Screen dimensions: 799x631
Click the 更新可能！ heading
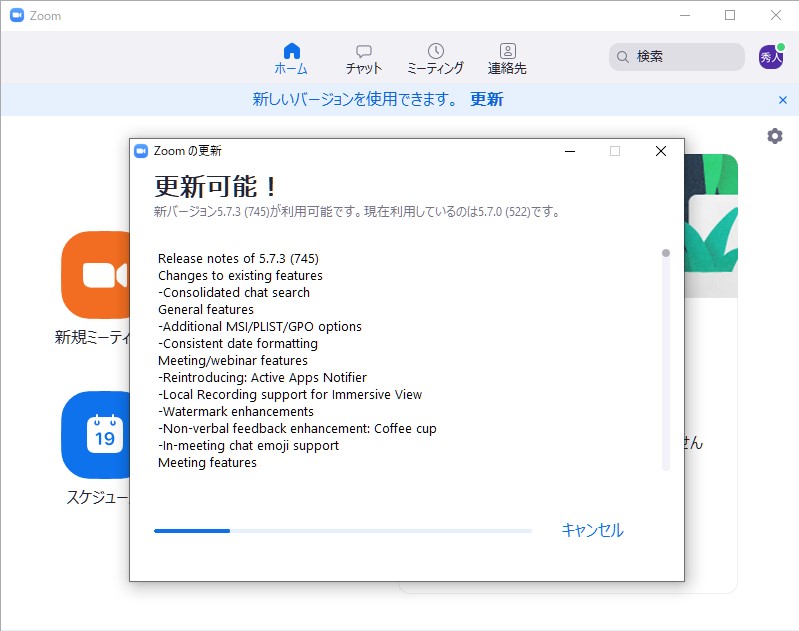[x=216, y=186]
